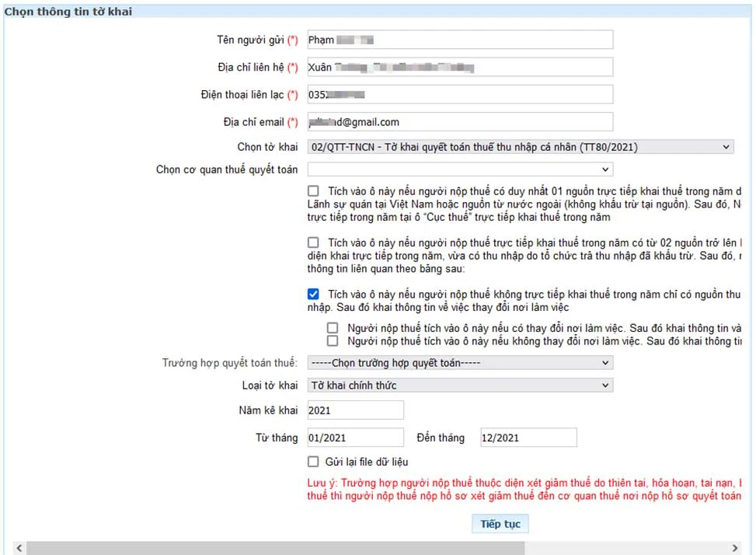Check the "không thay đổi nơi làm việc" checkbox
The height and width of the screenshot is (555, 756).
[333, 340]
